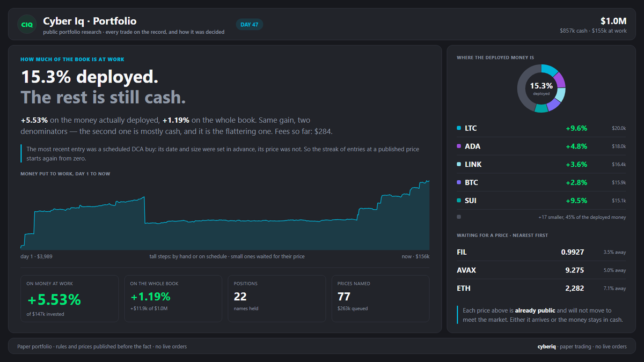
Task: Click the CIQ logo icon
Action: point(26,24)
